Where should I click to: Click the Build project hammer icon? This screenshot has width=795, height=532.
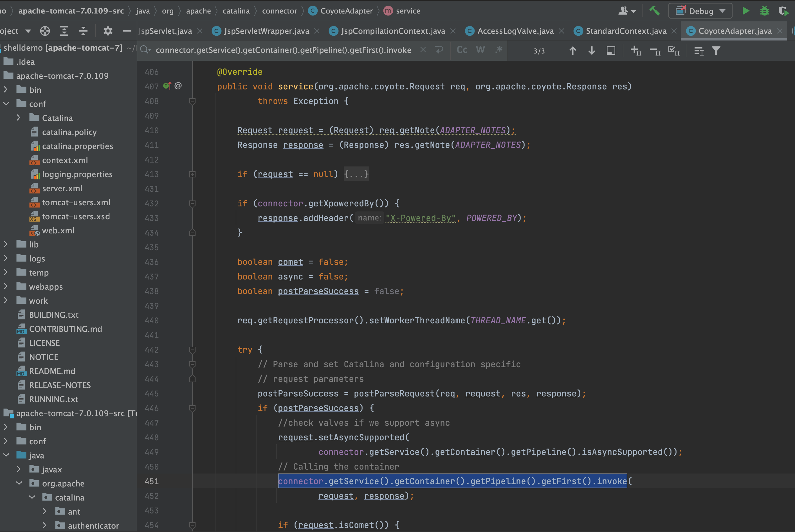coord(654,11)
